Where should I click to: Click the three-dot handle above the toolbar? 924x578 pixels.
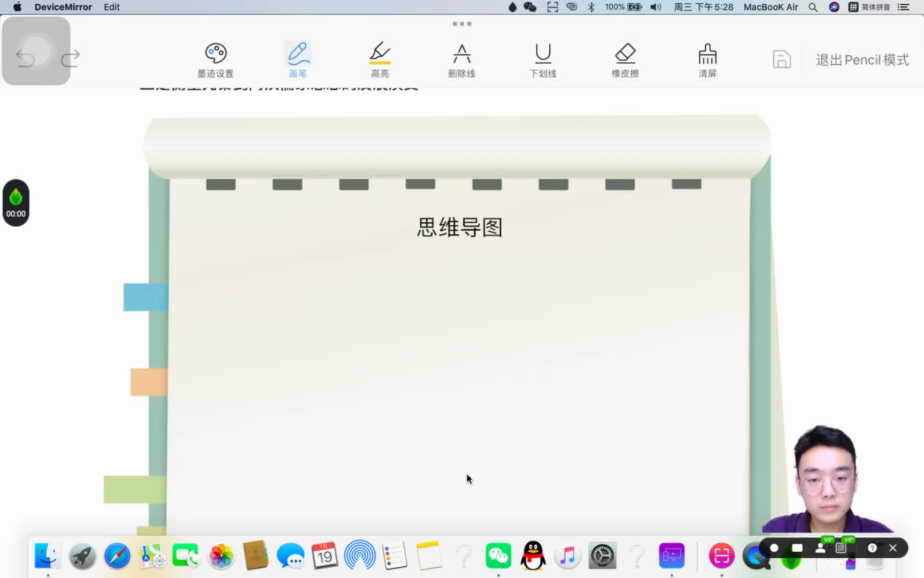point(462,24)
